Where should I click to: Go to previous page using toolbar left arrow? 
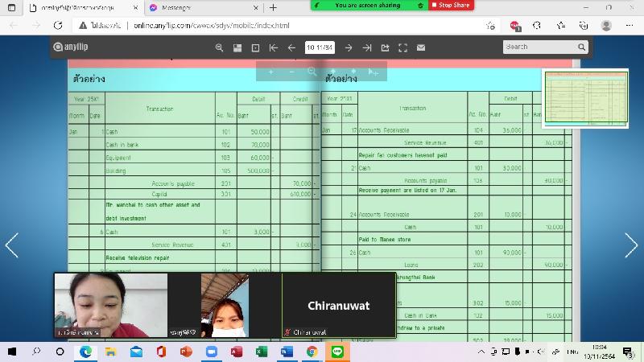[x=291, y=47]
